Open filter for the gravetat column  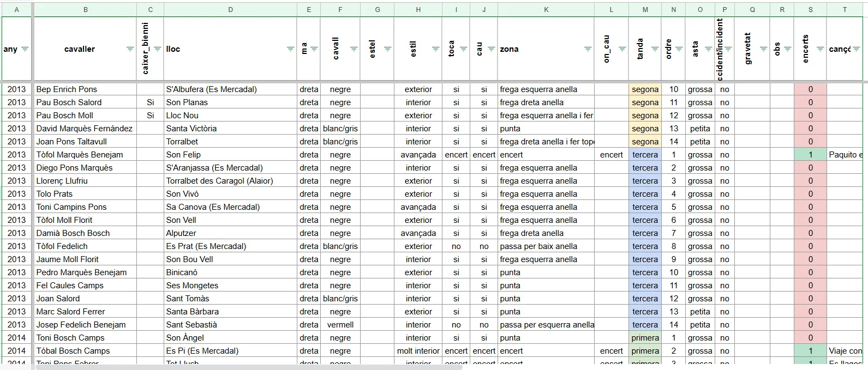[x=763, y=49]
